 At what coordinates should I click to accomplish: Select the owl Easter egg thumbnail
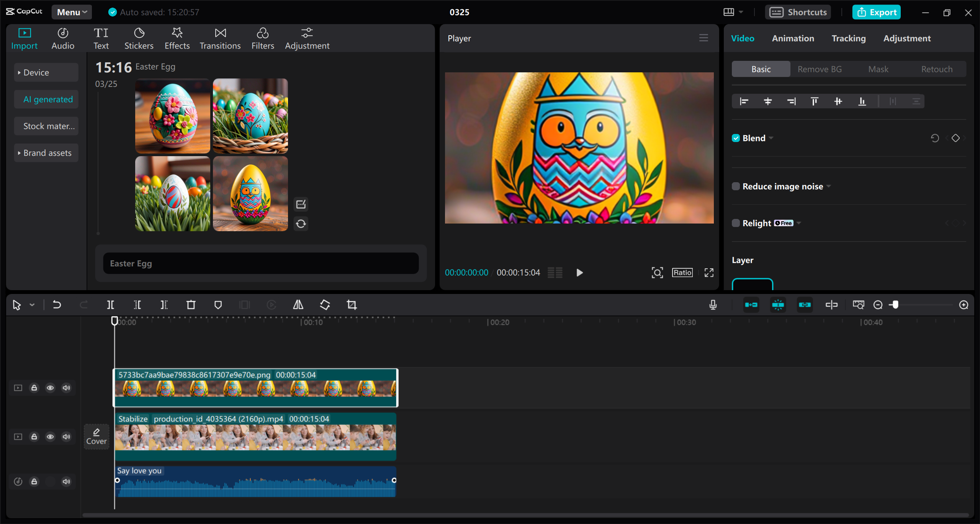(x=250, y=193)
